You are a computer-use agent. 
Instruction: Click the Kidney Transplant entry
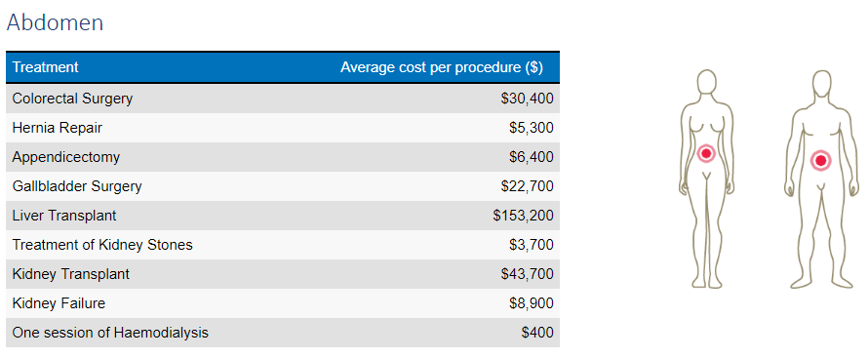click(x=71, y=274)
